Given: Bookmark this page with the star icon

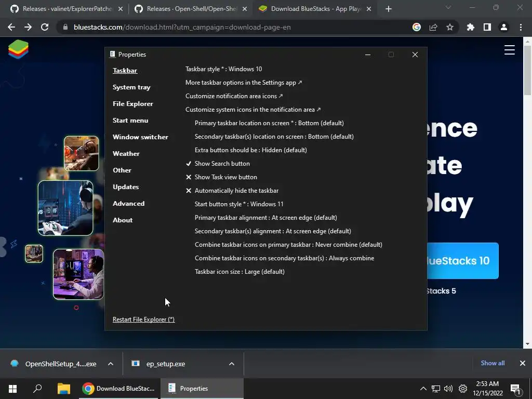Looking at the screenshot, I should [450, 27].
